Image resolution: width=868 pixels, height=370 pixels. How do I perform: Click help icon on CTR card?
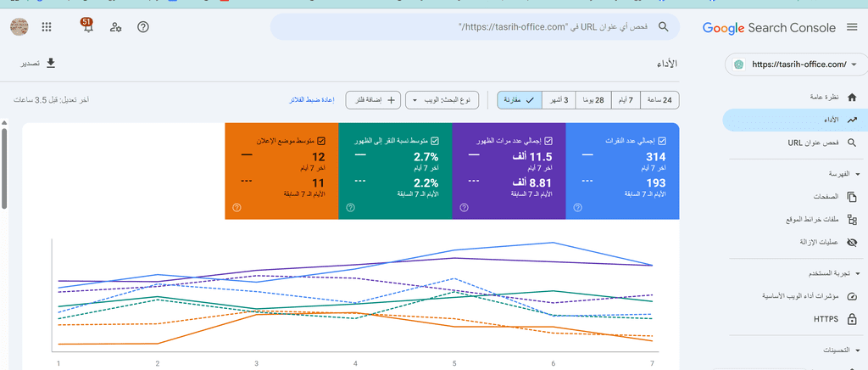[350, 208]
